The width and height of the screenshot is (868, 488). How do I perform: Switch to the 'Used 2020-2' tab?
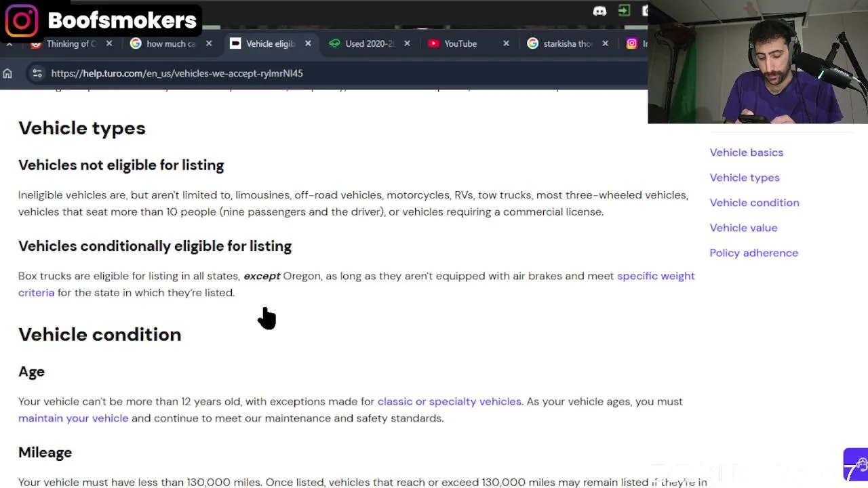coord(370,43)
